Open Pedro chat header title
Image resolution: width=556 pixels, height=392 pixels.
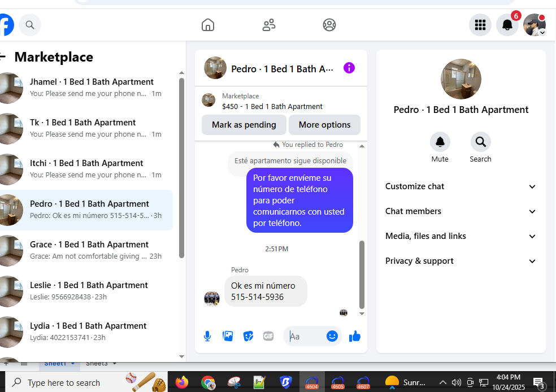click(282, 69)
